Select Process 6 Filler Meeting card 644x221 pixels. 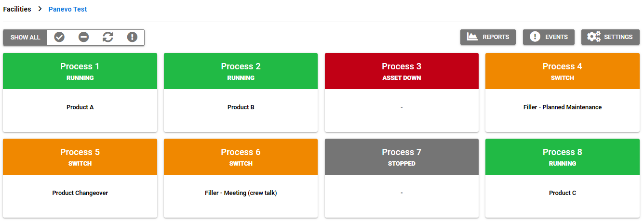[x=241, y=178]
